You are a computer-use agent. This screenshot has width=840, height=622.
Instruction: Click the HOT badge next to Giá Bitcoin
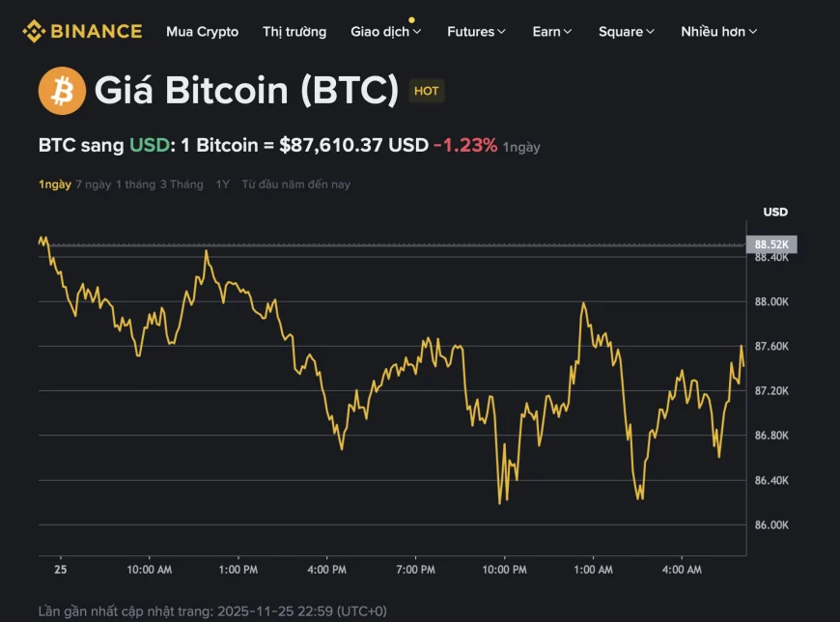coord(425,91)
